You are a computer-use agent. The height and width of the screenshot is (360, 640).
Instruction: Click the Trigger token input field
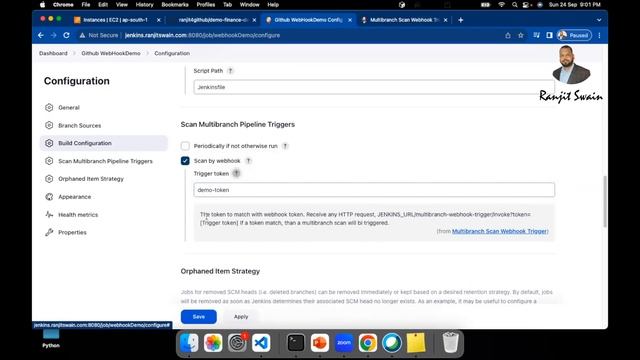374,190
